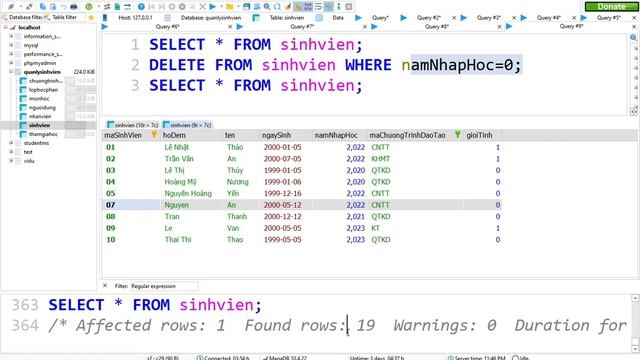Viewport: 640px width, 360px height.
Task: Click the find text magnifier icon
Action: (267, 7)
